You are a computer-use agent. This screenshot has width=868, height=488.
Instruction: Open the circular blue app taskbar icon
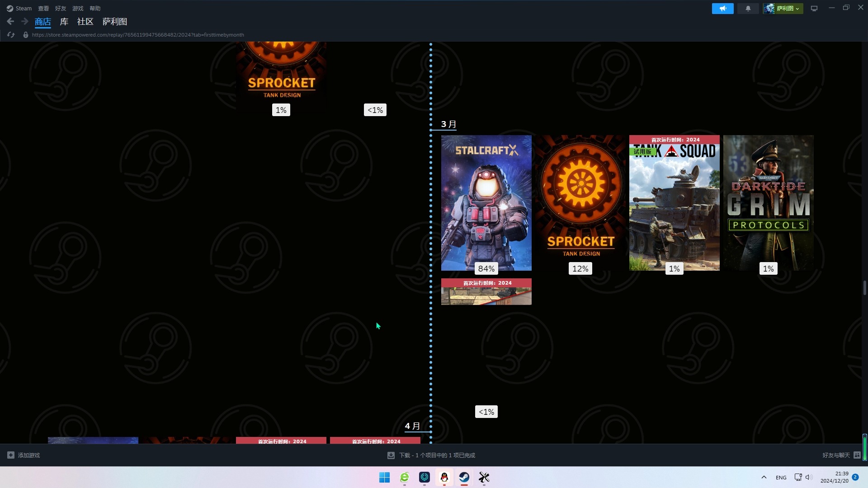425,477
